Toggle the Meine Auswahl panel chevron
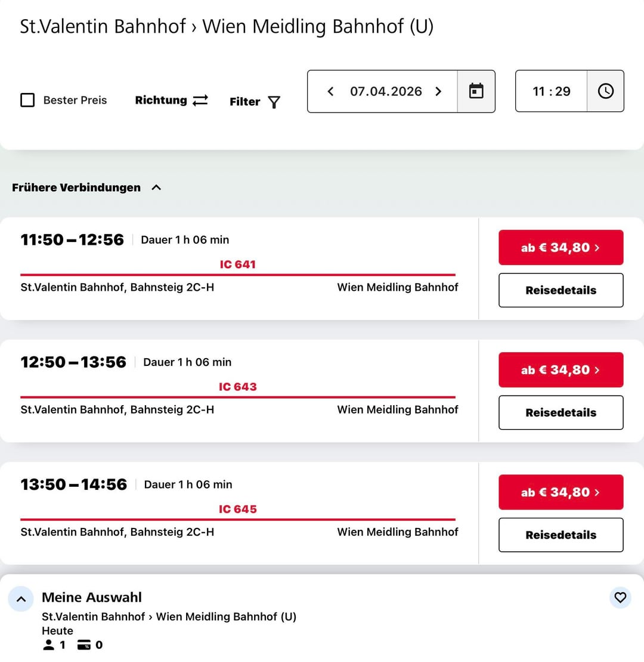The width and height of the screenshot is (644, 662). [x=21, y=599]
